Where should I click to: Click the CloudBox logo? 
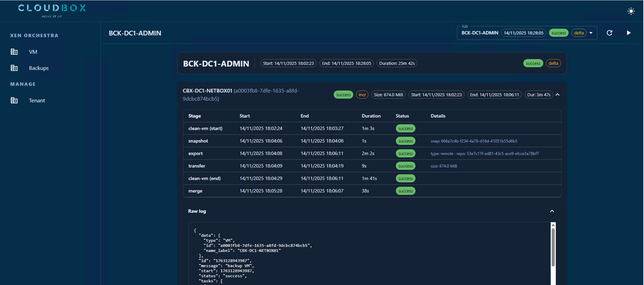pyautogui.click(x=52, y=10)
